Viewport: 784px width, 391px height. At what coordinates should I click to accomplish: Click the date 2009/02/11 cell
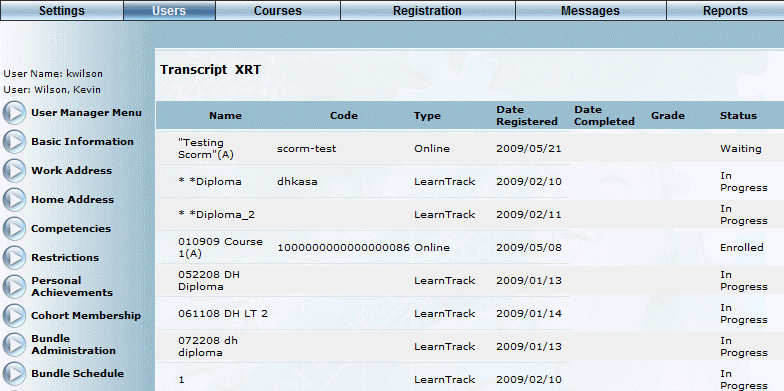(529, 215)
